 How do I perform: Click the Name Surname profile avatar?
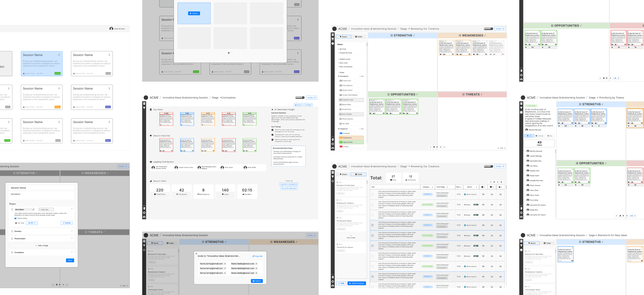111,29
